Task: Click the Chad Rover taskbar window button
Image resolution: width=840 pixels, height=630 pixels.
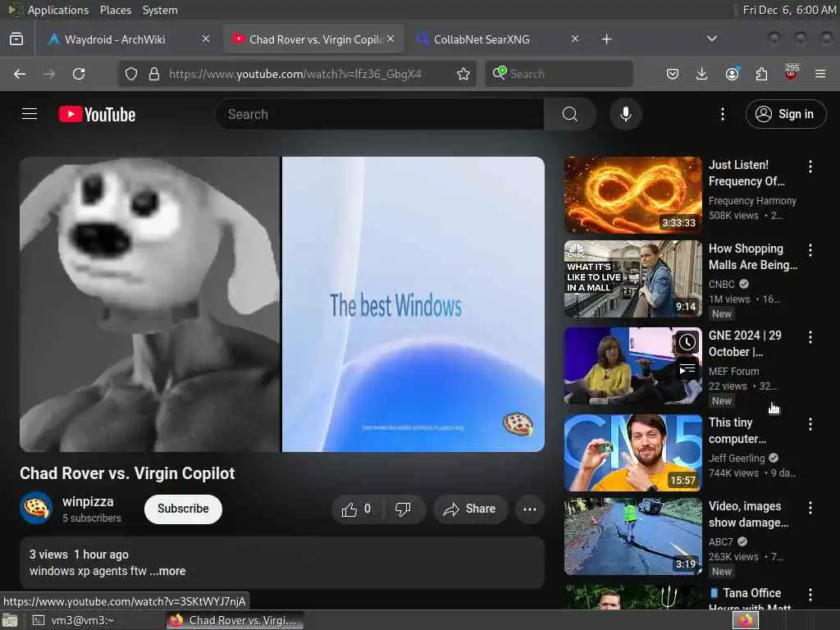Action: tap(235, 620)
